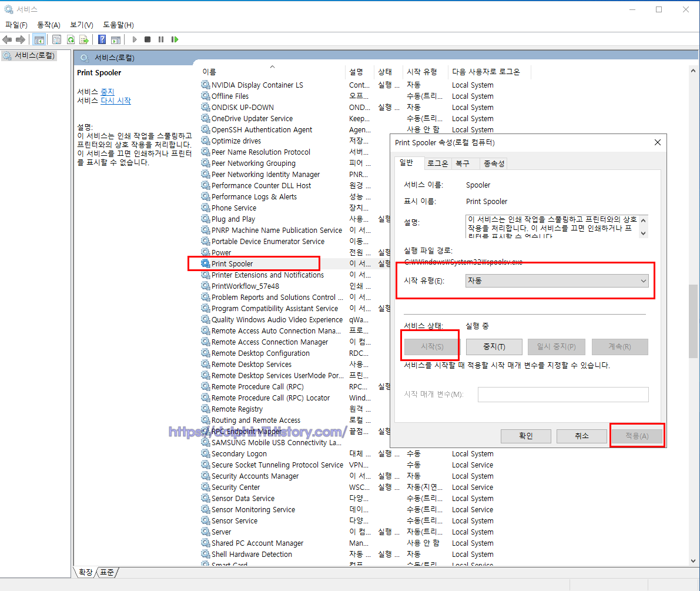Click the gear icon beside Shell Hardware Detection

click(x=205, y=554)
